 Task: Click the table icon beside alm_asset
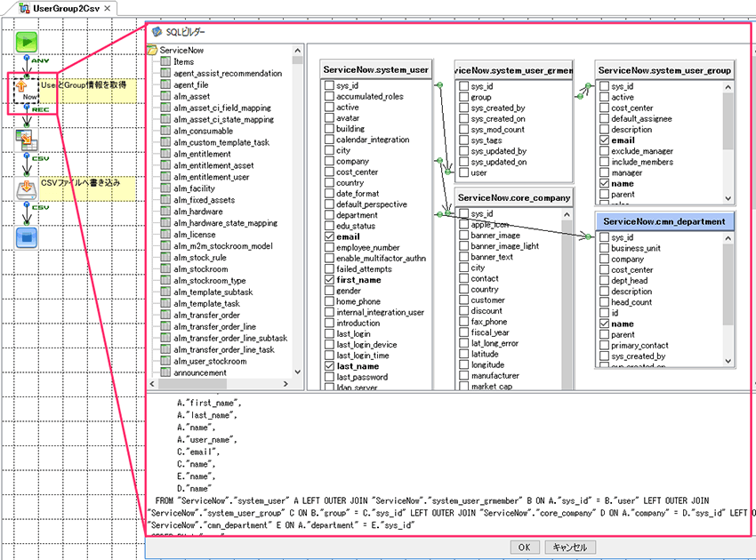pos(165,96)
